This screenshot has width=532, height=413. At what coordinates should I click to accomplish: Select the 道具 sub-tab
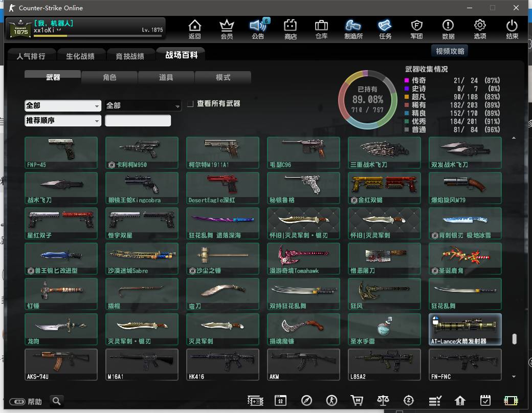tap(166, 77)
